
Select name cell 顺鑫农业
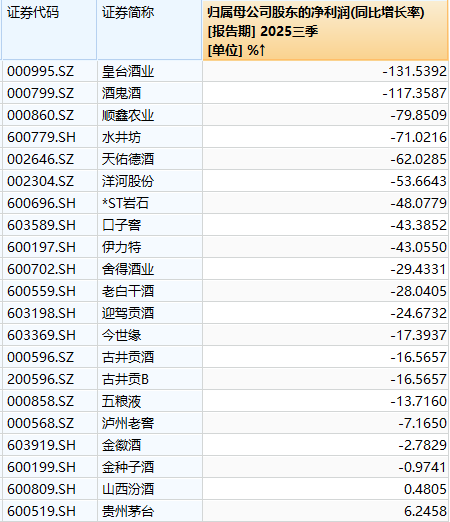[150, 115]
